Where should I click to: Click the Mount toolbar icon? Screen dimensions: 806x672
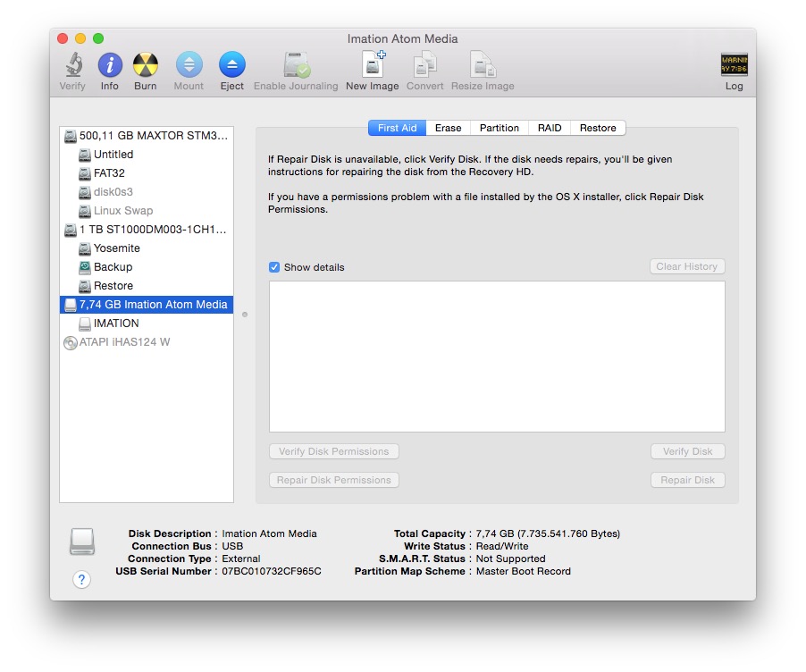(x=189, y=65)
